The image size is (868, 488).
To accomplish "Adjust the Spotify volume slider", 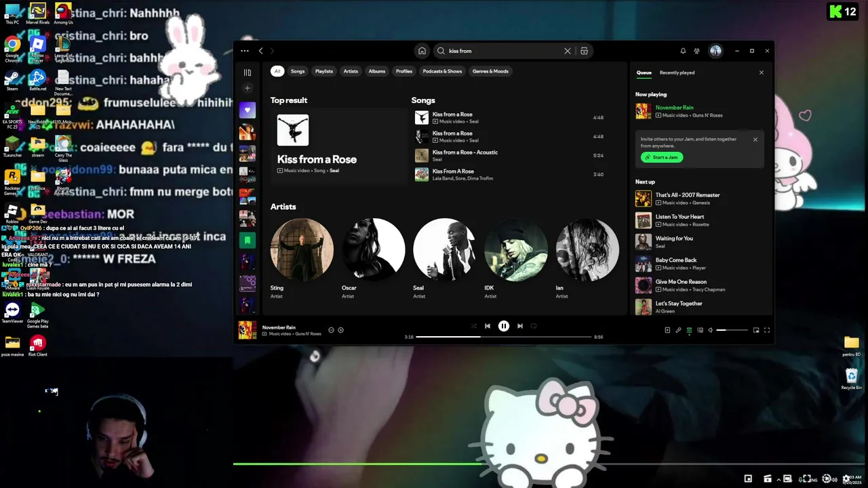I will (732, 330).
